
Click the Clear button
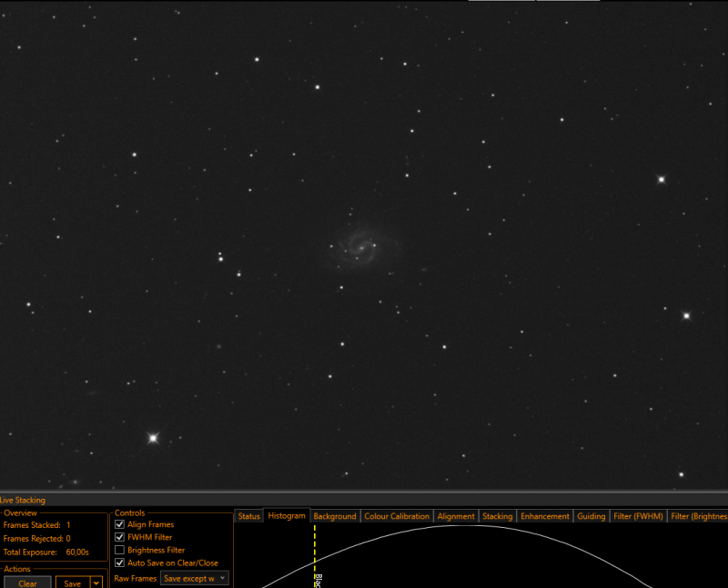pyautogui.click(x=27, y=583)
